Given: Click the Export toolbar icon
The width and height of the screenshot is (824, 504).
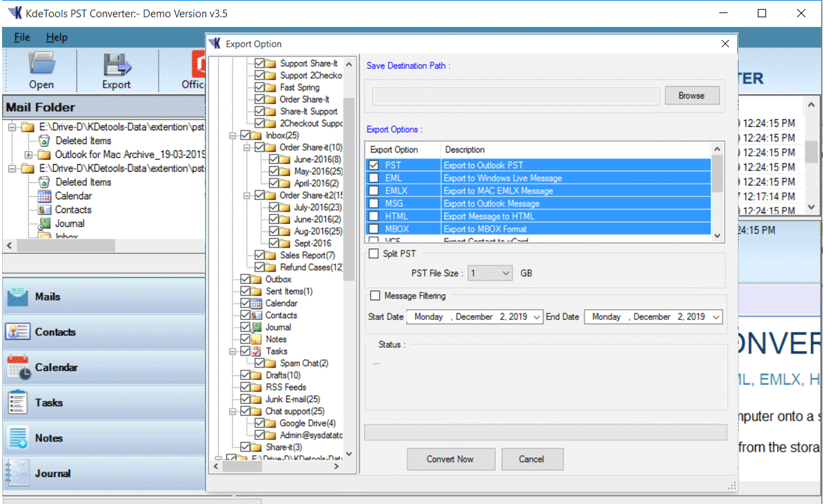Looking at the screenshot, I should click(115, 70).
